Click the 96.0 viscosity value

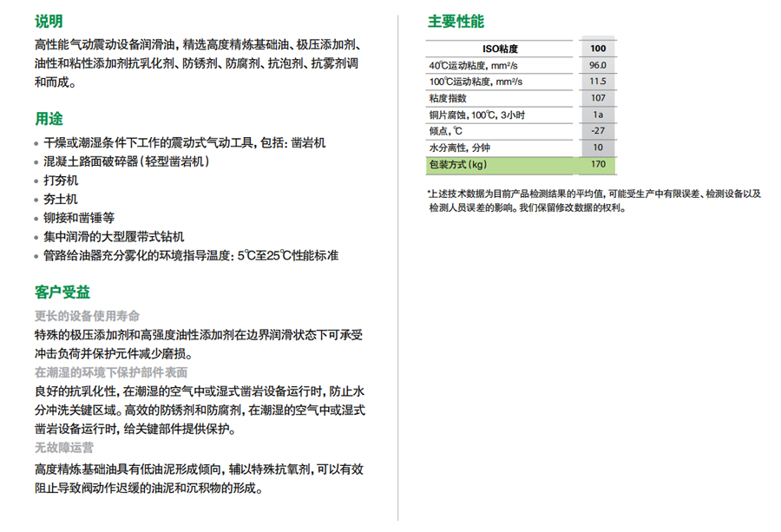(x=598, y=65)
